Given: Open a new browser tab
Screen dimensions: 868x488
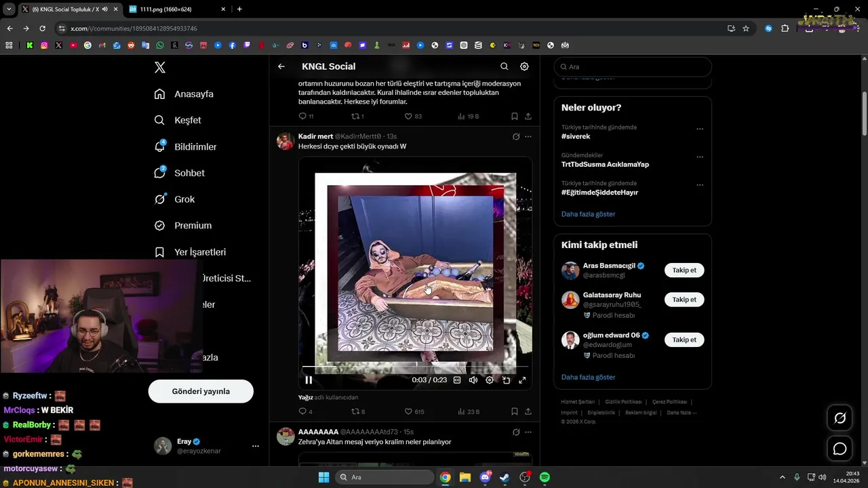Looking at the screenshot, I should (239, 9).
